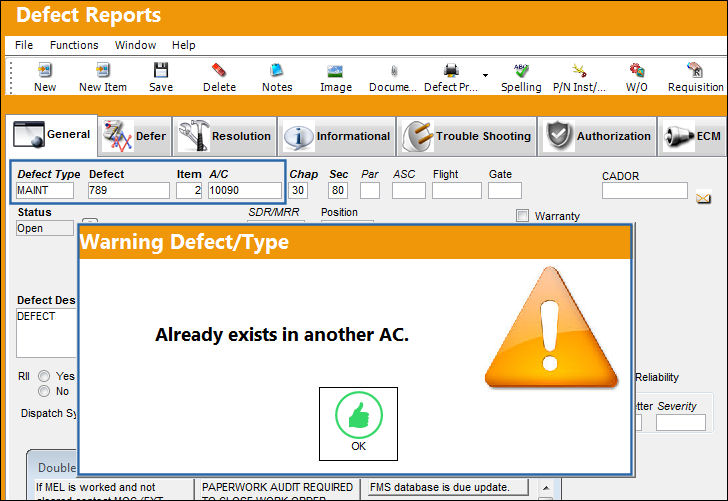Image resolution: width=728 pixels, height=501 pixels.
Task: Click the Defect Type field with MAINT
Action: [45, 190]
